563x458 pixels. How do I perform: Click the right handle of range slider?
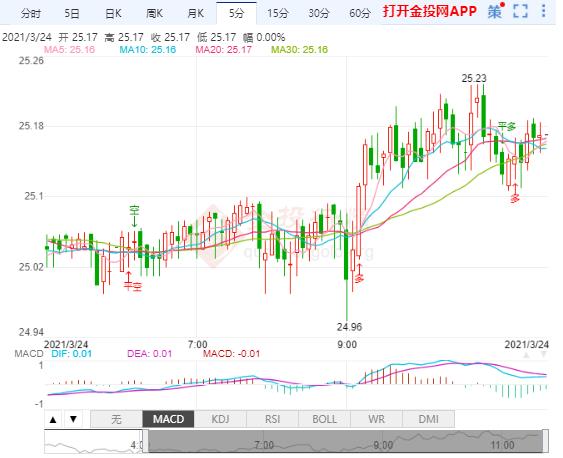click(545, 441)
